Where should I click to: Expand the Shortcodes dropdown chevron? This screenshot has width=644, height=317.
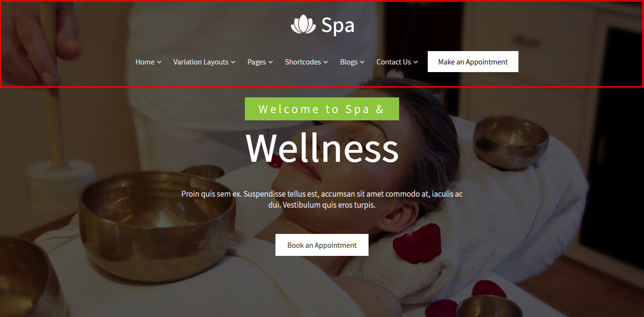[326, 62]
